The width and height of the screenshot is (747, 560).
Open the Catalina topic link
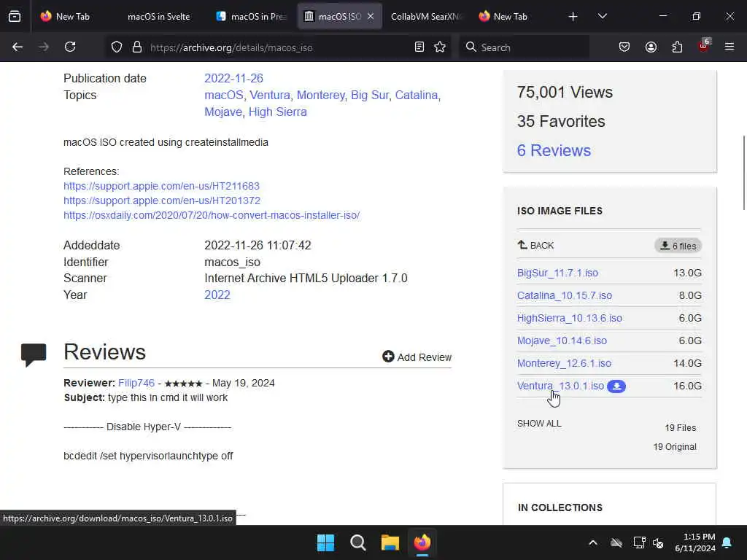[417, 96]
